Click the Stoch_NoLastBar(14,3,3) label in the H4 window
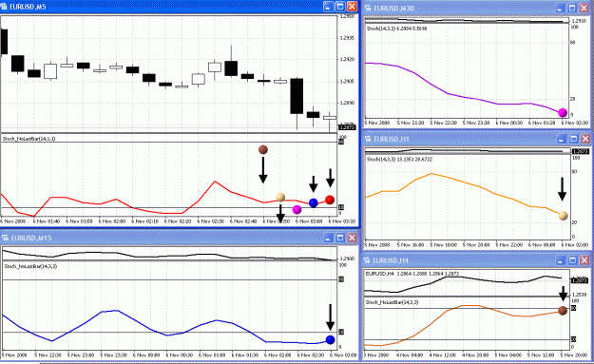This screenshot has width=594, height=364. (x=393, y=302)
